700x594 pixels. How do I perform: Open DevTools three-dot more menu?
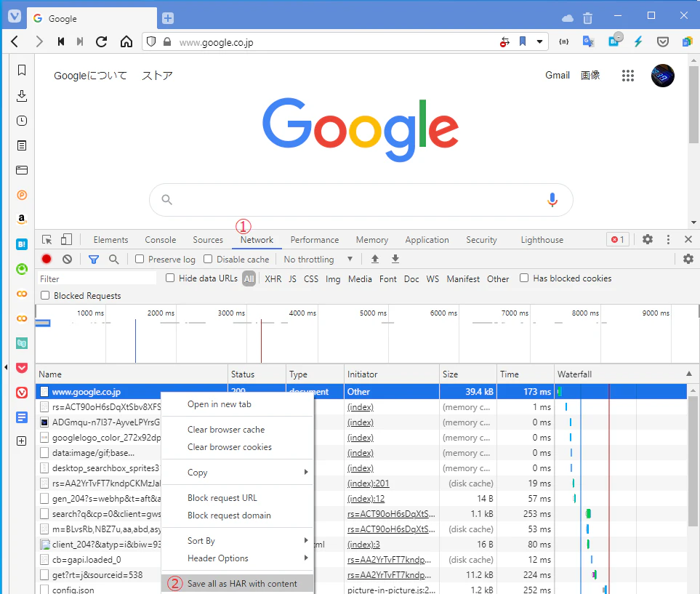668,240
